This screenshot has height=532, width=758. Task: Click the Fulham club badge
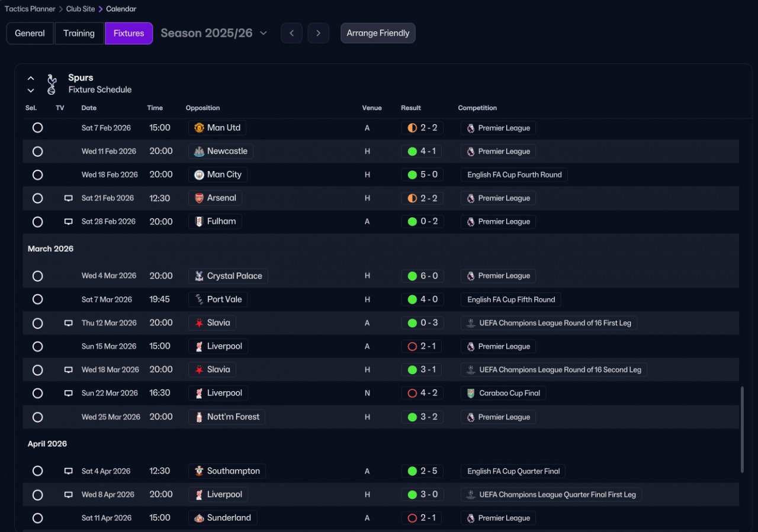coord(199,222)
